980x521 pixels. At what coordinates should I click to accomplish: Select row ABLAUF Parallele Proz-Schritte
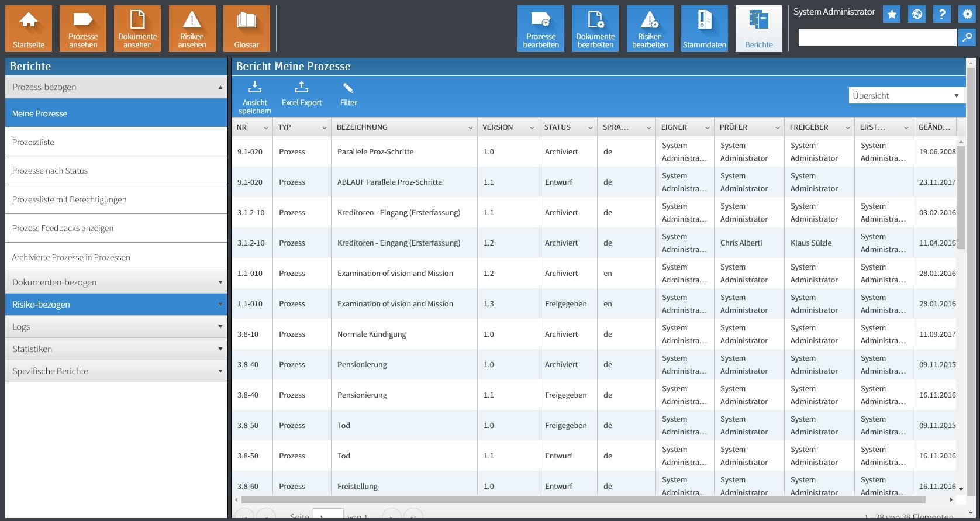click(x=593, y=182)
